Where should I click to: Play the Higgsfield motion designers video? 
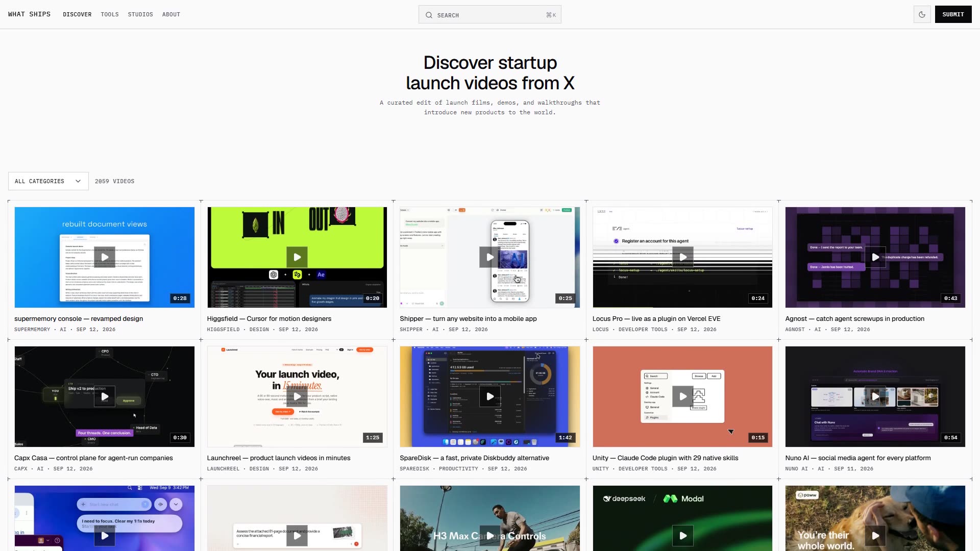[297, 257]
